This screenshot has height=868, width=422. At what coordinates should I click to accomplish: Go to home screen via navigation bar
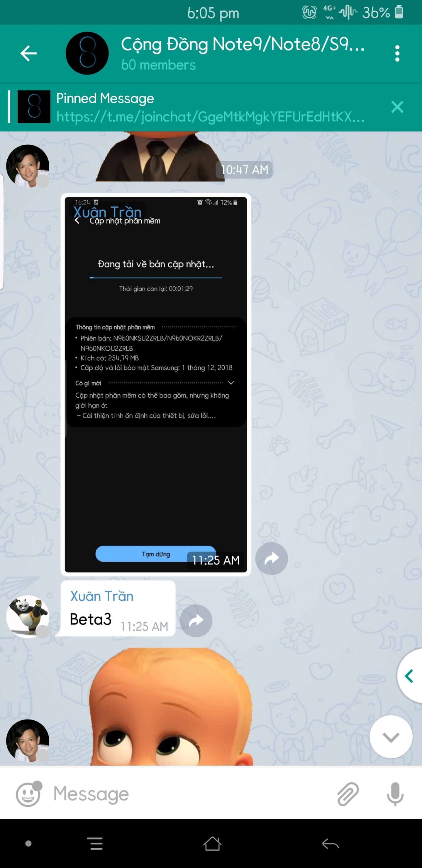[212, 843]
